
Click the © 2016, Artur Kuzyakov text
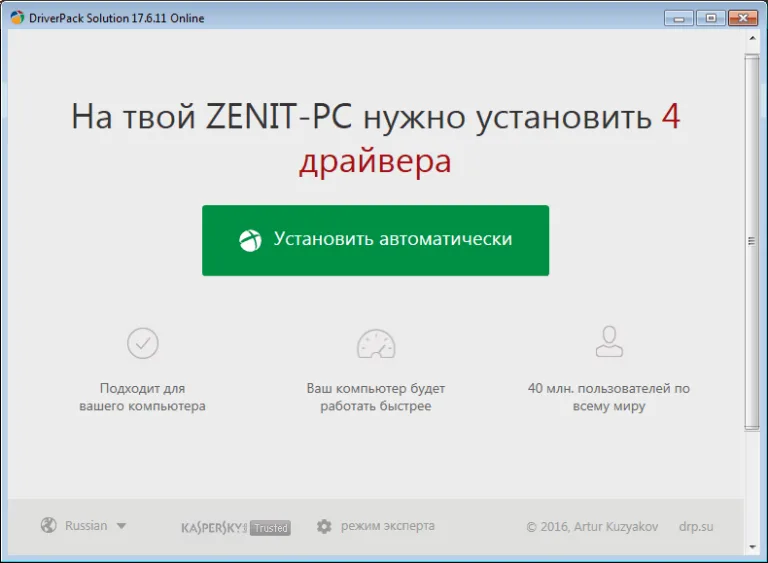tap(592, 527)
